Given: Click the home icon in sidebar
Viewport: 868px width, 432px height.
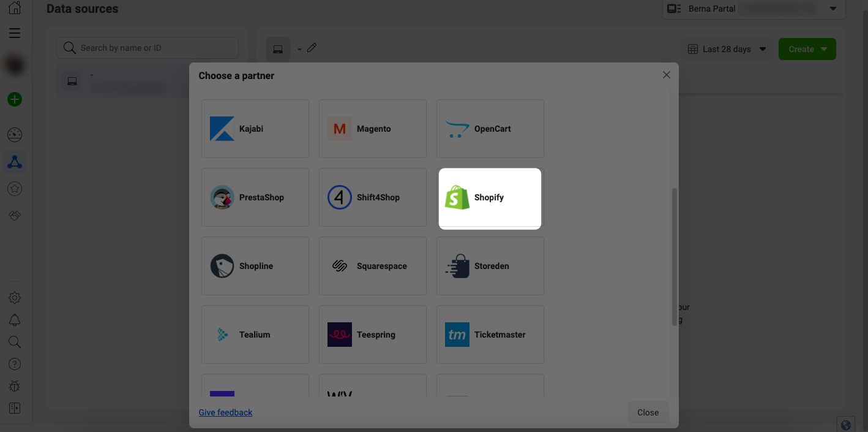Looking at the screenshot, I should point(15,8).
